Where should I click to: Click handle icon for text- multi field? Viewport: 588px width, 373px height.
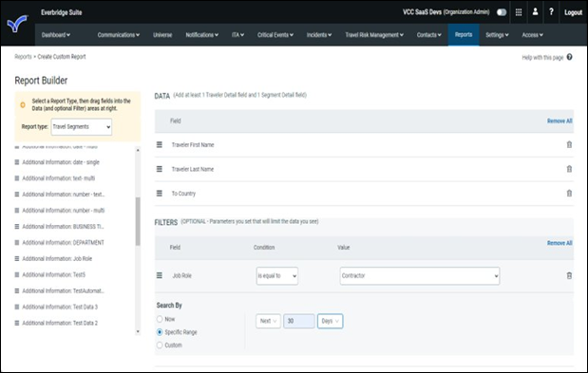click(17, 178)
